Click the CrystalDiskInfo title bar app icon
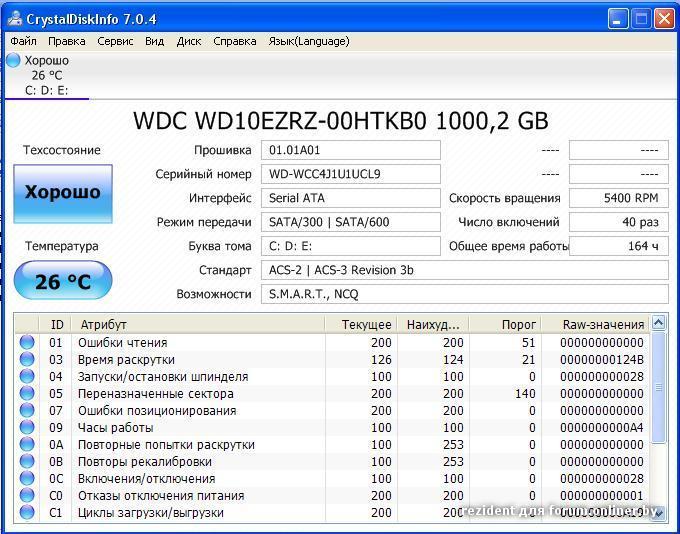Screen dimensions: 680x534 pyautogui.click(x=14, y=18)
